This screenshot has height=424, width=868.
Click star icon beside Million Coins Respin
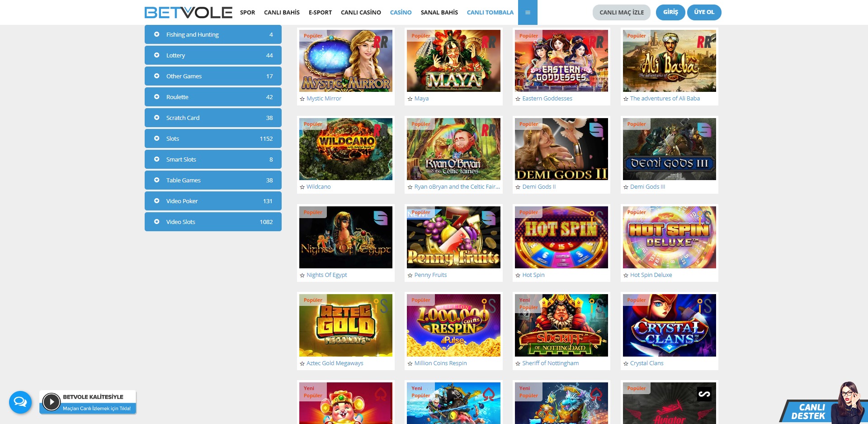[410, 363]
